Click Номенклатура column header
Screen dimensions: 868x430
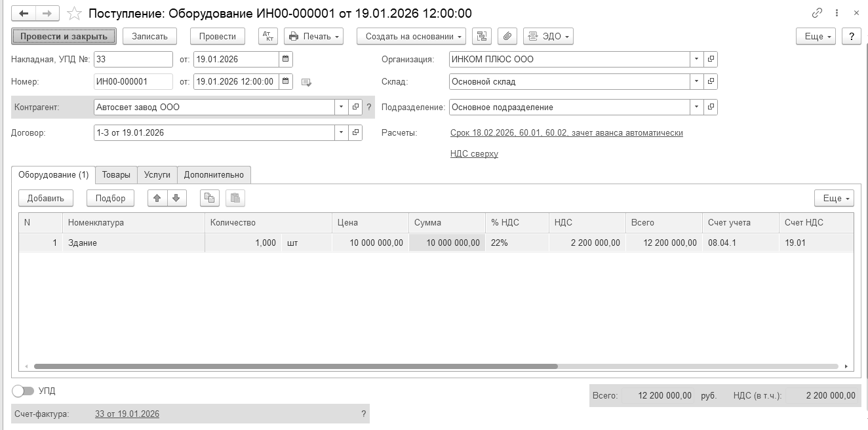(x=134, y=223)
